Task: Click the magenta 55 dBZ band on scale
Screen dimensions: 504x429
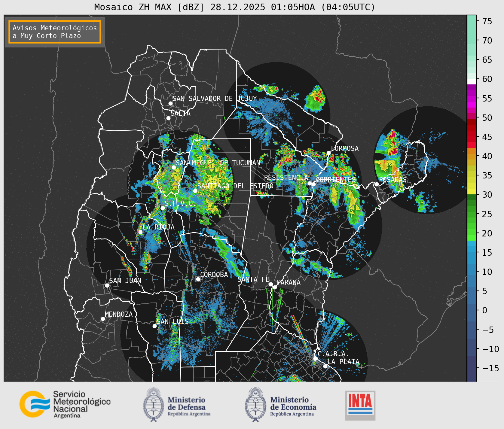Action: [472, 99]
